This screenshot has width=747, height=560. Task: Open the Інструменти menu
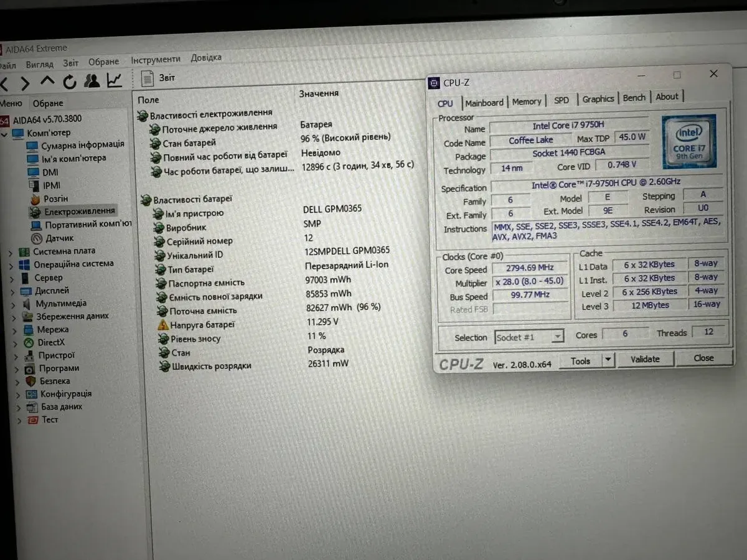(156, 59)
